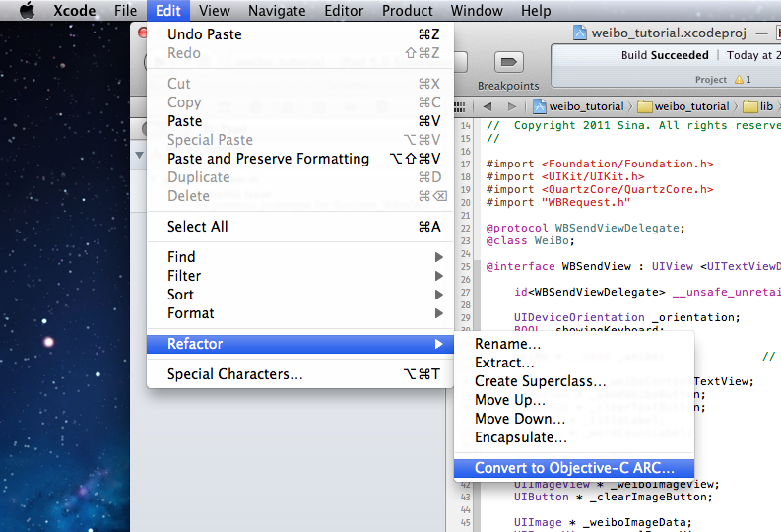Open the Apple menu

coord(27,11)
